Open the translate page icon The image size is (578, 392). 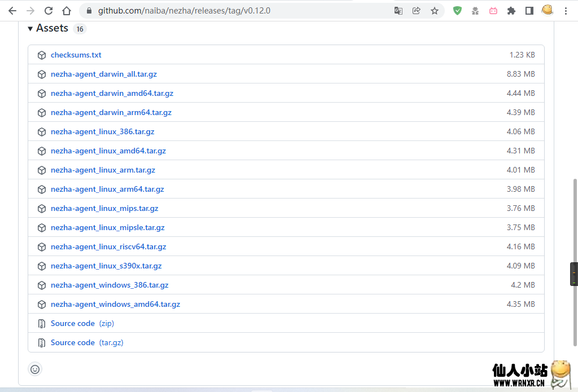[x=398, y=11]
